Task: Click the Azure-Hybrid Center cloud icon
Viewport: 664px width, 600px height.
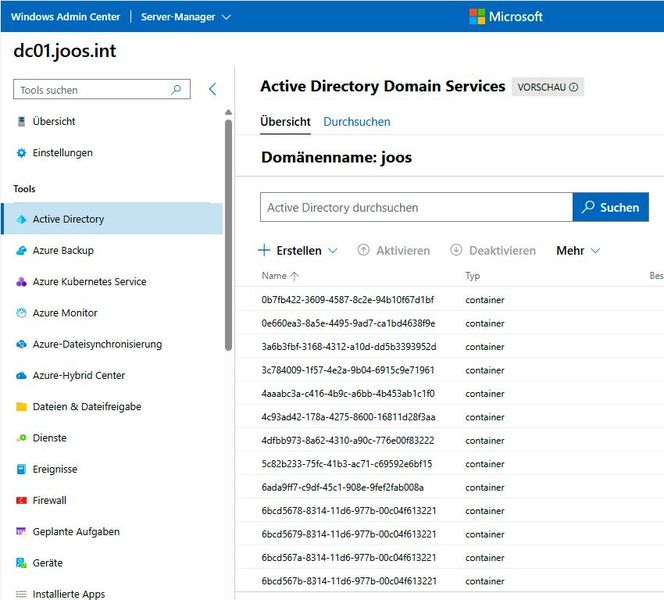Action: [x=21, y=376]
